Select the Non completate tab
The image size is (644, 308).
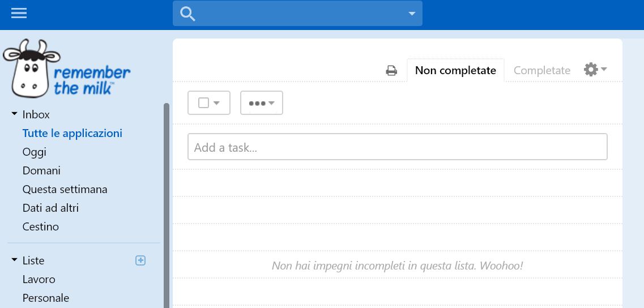455,70
